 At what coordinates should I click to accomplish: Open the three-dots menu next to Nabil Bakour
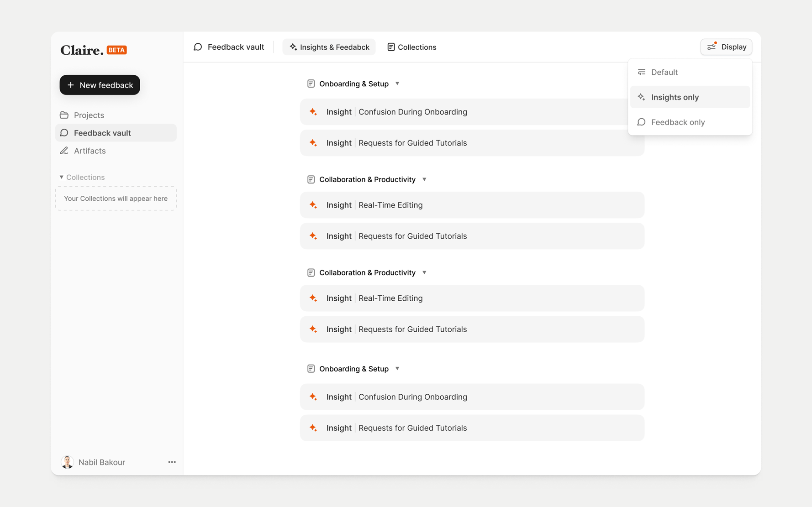coord(172,462)
